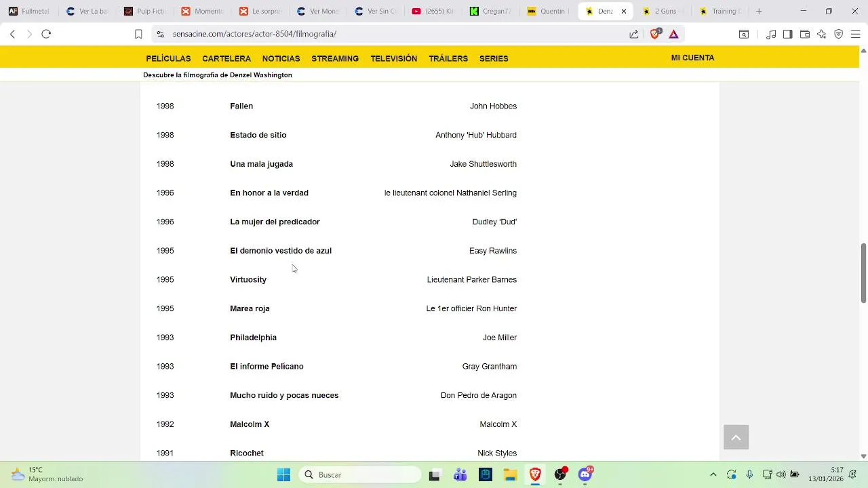Open Leo AI assistant
This screenshot has height=488, width=868.
click(x=821, y=34)
